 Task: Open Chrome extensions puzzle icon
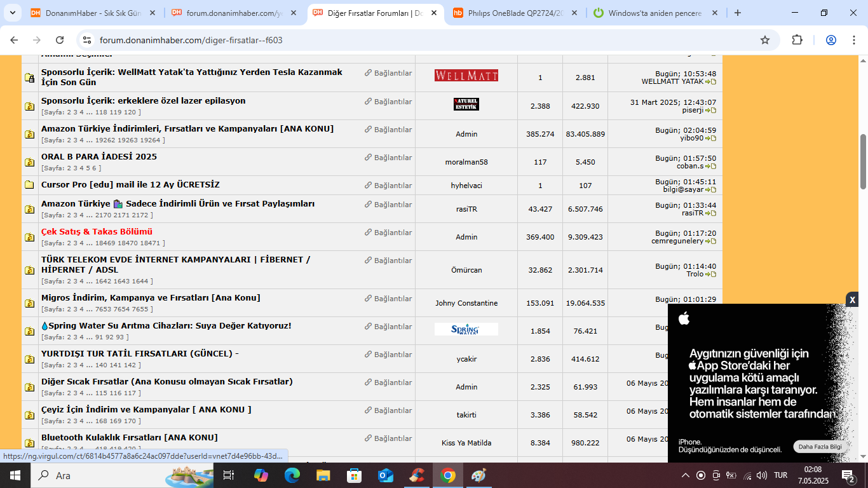pyautogui.click(x=797, y=40)
